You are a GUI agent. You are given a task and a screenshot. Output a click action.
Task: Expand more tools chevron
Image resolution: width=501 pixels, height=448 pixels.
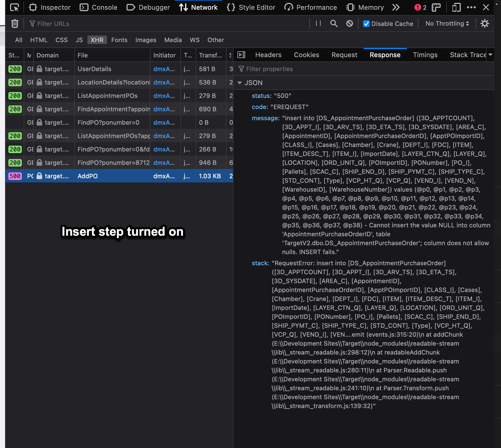coord(396,8)
